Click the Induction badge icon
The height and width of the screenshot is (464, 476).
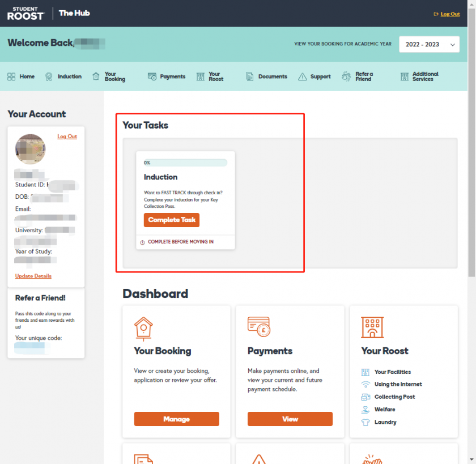pos(49,76)
